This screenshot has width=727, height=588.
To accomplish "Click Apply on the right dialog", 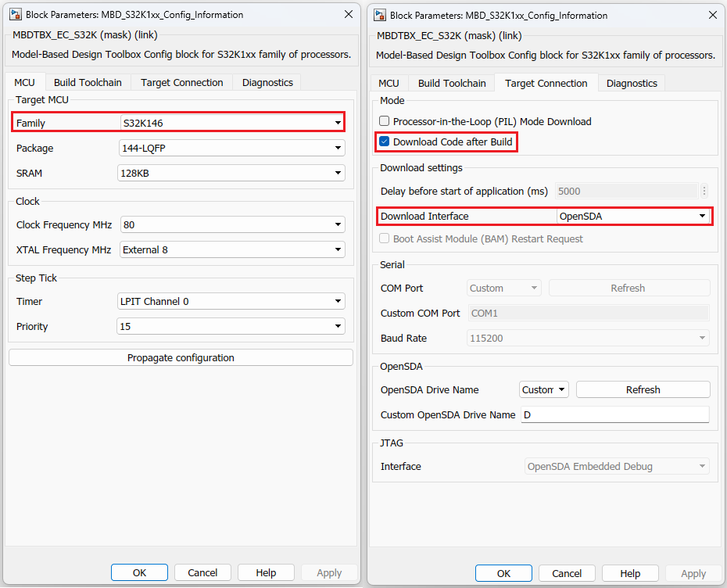I will (693, 572).
